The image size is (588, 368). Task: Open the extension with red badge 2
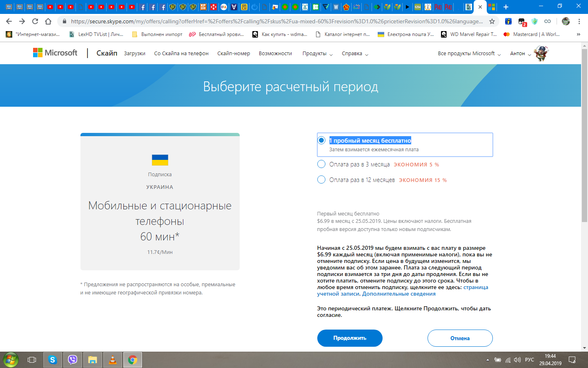[x=522, y=22]
